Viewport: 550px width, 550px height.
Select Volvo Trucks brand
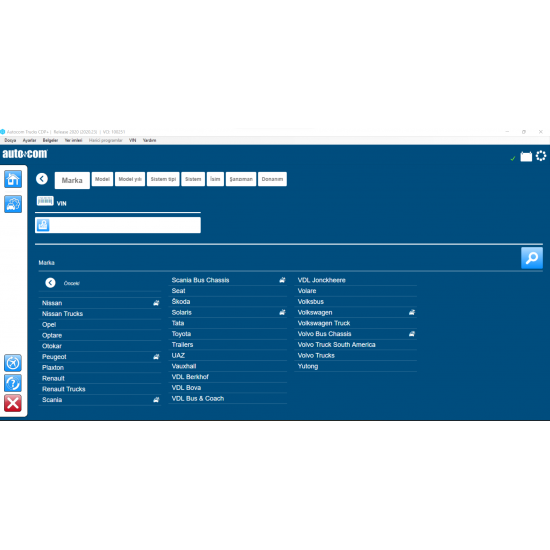[x=356, y=355]
